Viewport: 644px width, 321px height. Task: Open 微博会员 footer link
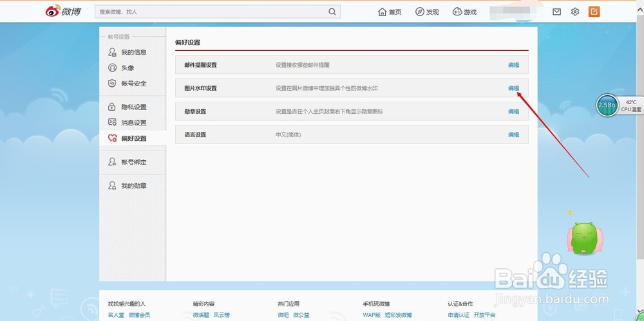coord(139,315)
